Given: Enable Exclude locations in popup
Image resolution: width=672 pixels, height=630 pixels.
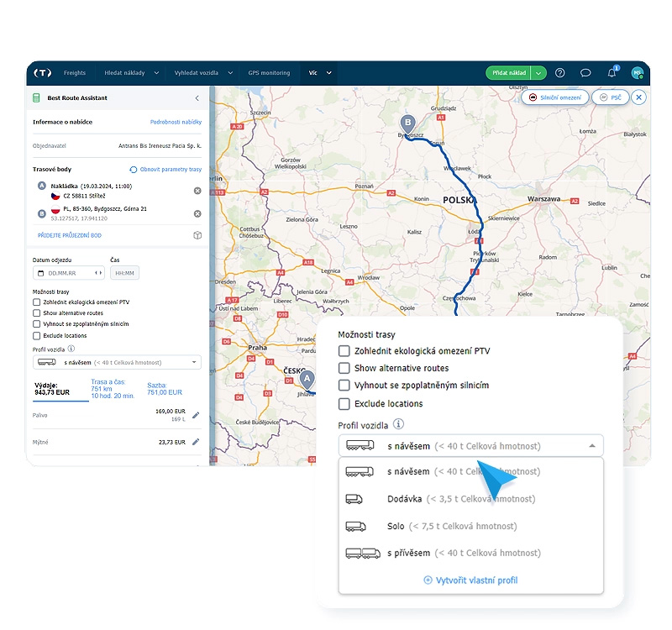Looking at the screenshot, I should tap(344, 404).
